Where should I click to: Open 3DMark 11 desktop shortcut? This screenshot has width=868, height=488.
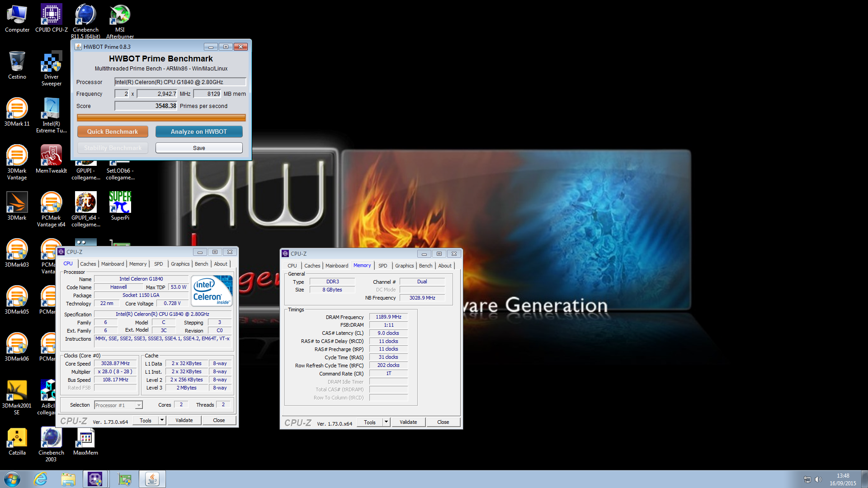(17, 113)
